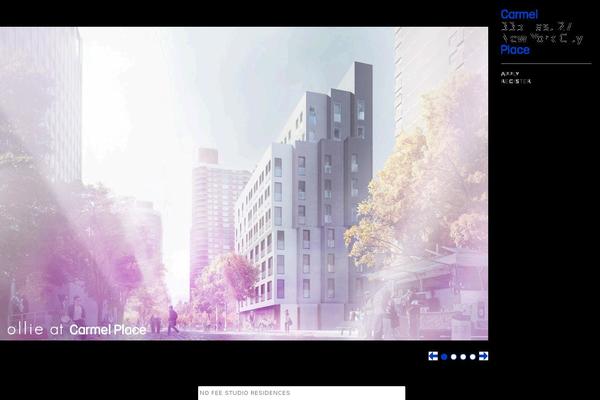Click the REGISTER link
The height and width of the screenshot is (400, 600).
click(x=516, y=81)
